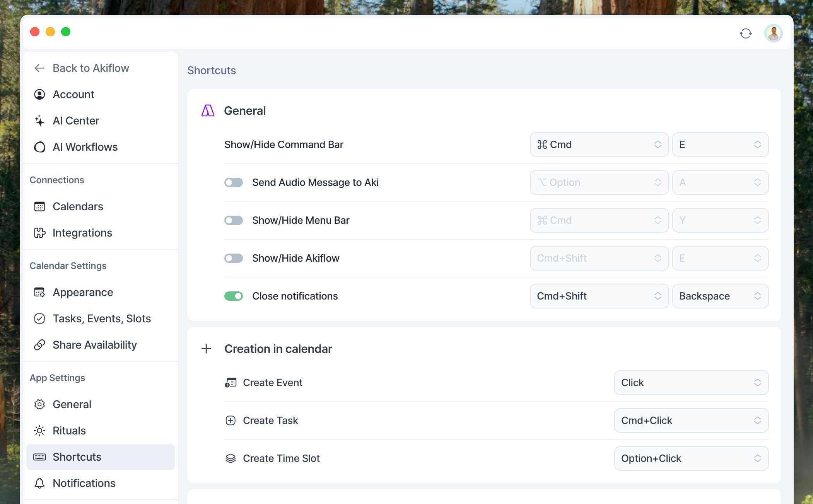
Task: Open AI Center sparkle icon
Action: 39,121
